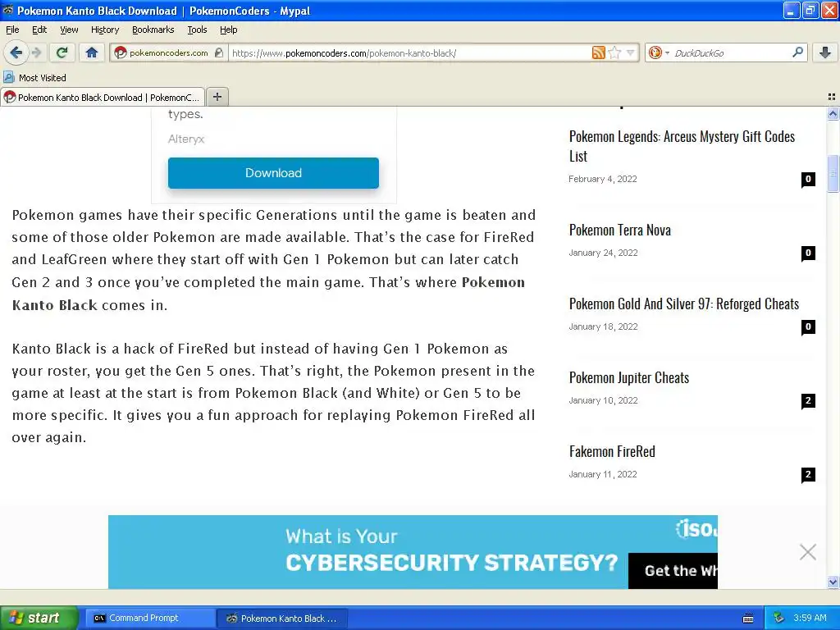Image resolution: width=840 pixels, height=630 pixels.
Task: Click comment count badge for Fakemon FireRed
Action: point(808,475)
